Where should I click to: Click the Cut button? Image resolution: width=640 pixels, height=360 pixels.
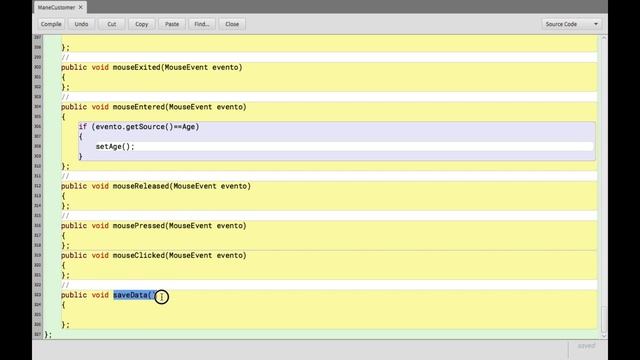(111, 24)
